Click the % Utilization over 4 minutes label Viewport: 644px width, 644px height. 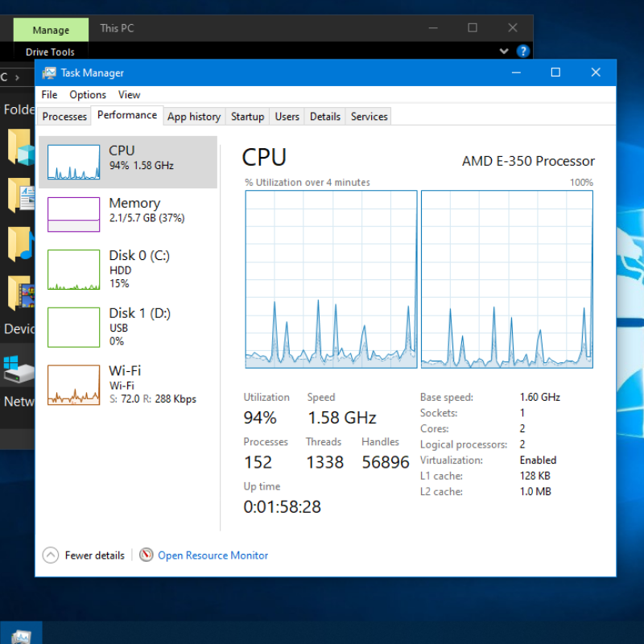tap(308, 183)
